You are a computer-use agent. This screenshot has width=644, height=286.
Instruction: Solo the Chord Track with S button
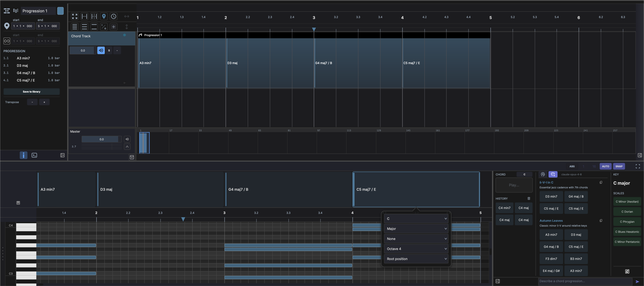(x=109, y=50)
